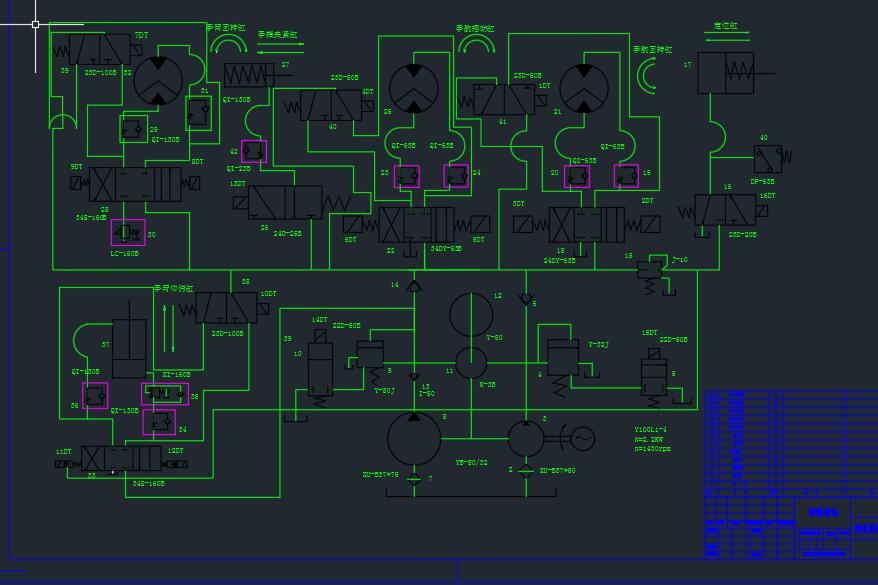Select magenta throttle valve numbered 20
This screenshot has width=878, height=585.
coord(577,176)
